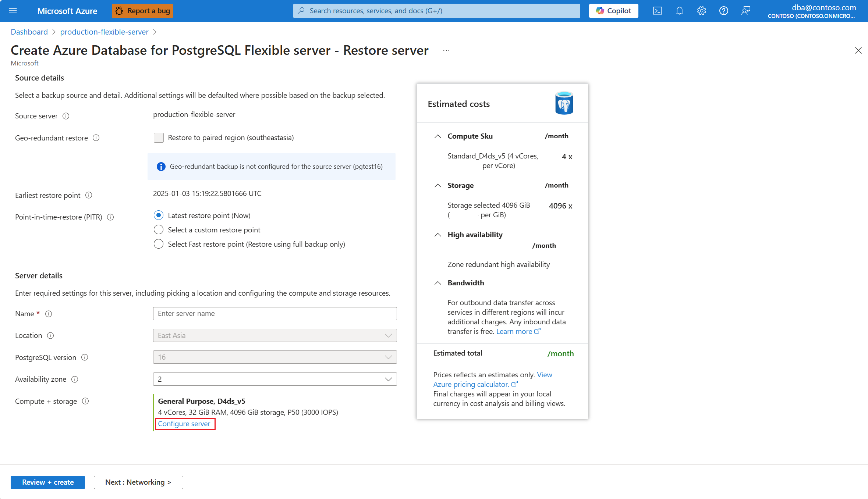Open the hamburger portal menu
The image size is (868, 499).
[13, 11]
